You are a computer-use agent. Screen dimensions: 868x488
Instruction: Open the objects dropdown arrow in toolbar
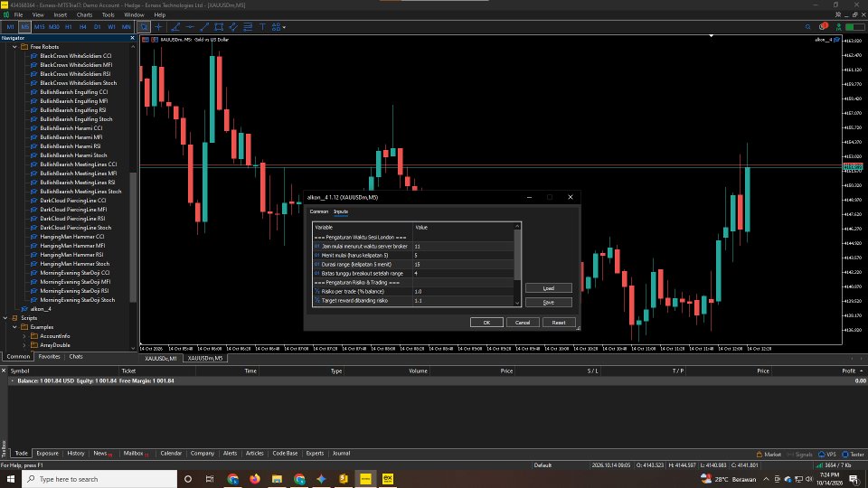[x=285, y=26]
